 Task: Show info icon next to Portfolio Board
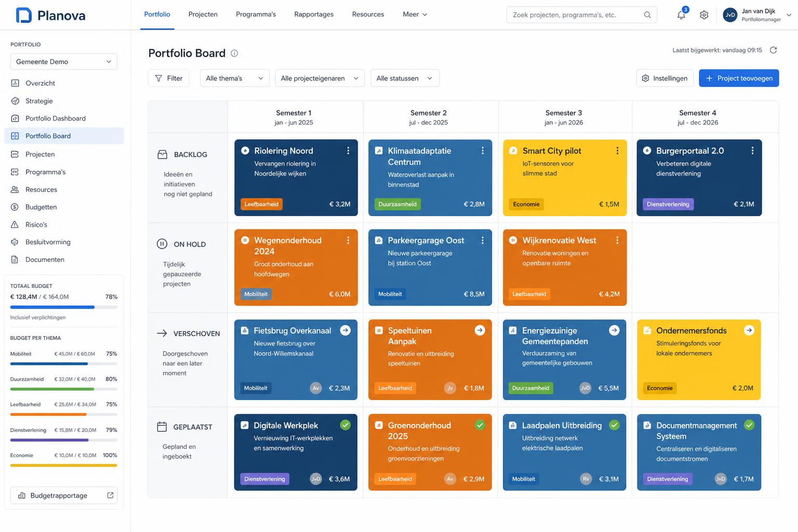click(234, 53)
